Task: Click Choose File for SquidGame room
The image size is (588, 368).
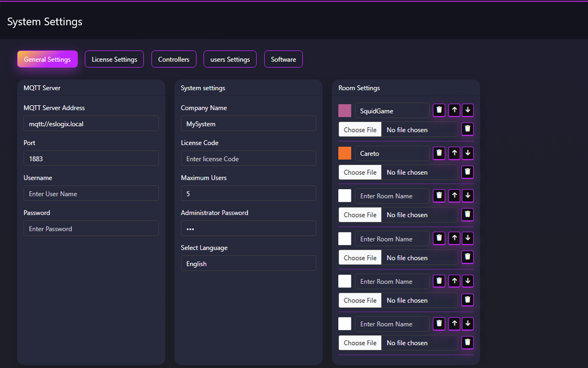Action: (360, 130)
